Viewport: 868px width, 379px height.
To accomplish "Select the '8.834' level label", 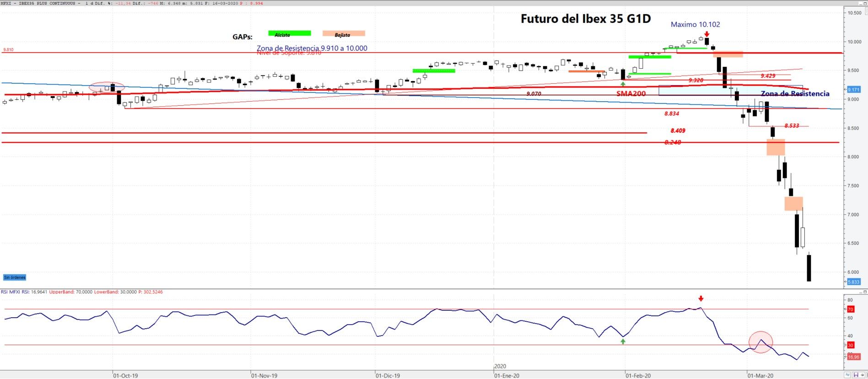I will point(672,114).
